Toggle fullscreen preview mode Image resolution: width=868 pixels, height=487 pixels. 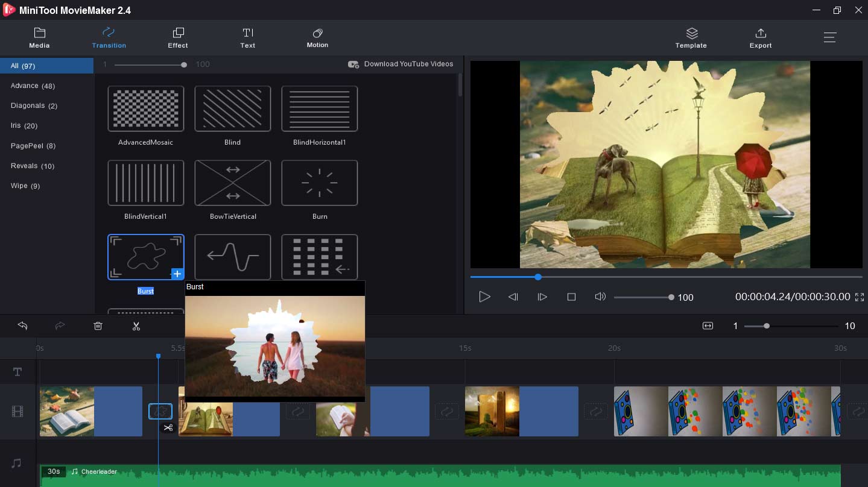pos(859,297)
